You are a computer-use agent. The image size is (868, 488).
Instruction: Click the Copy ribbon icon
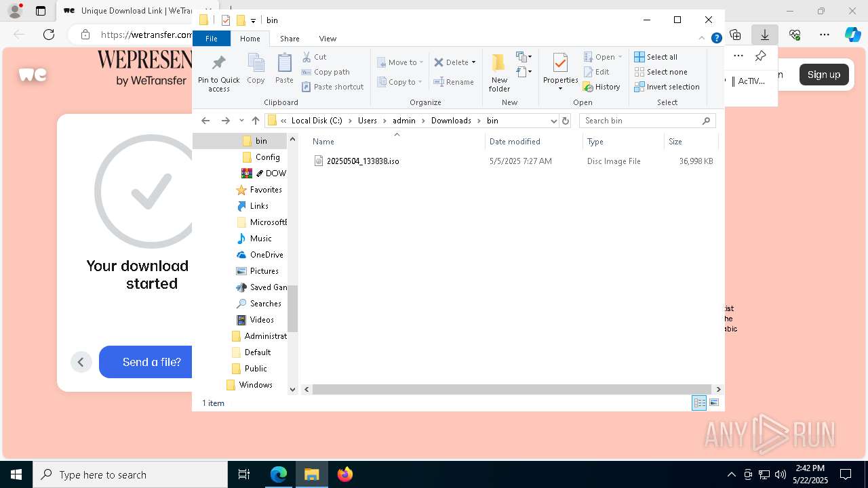pos(256,69)
